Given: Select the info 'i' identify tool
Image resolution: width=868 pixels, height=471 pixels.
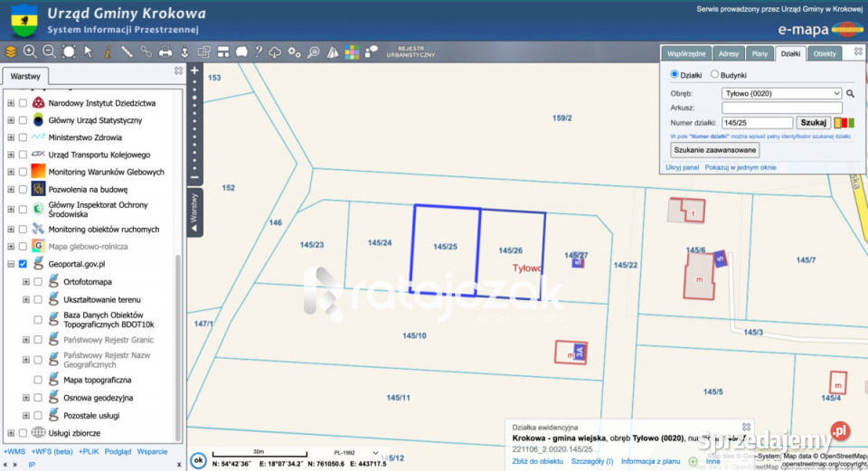Looking at the screenshot, I should pyautogui.click(x=108, y=52).
